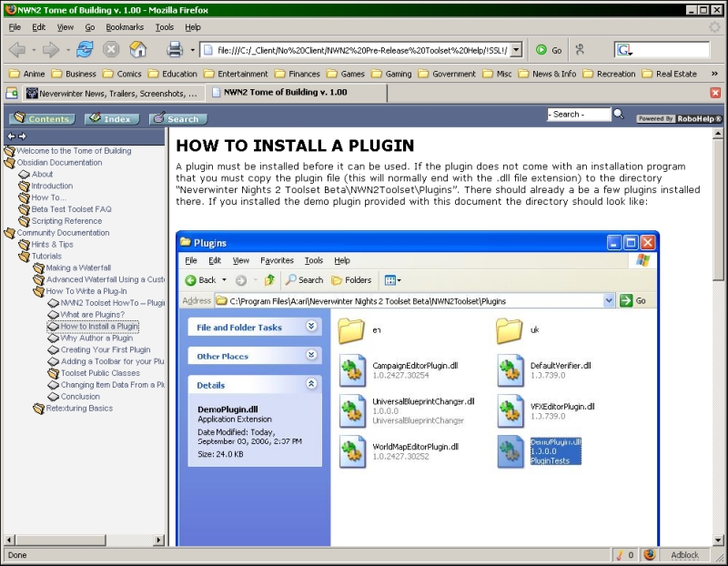Switch to Neverwinter News browser tab
The image size is (728, 566).
[110, 93]
